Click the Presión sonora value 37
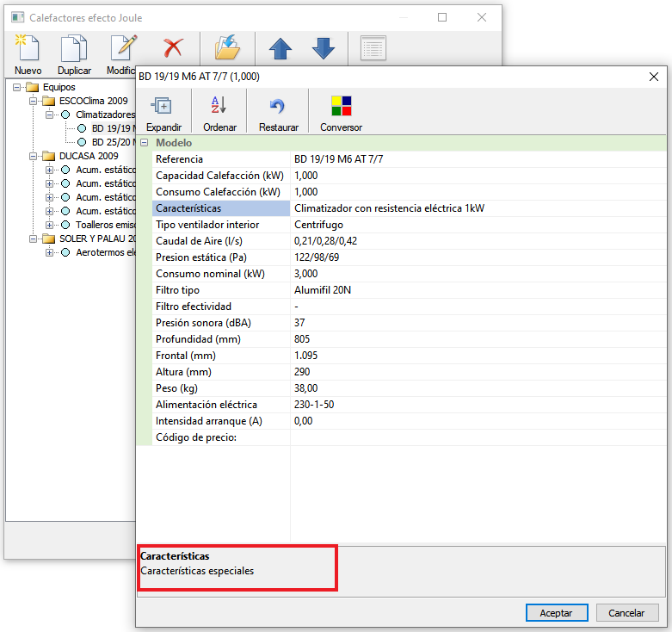Viewport: 672px width, 632px height. pos(478,322)
